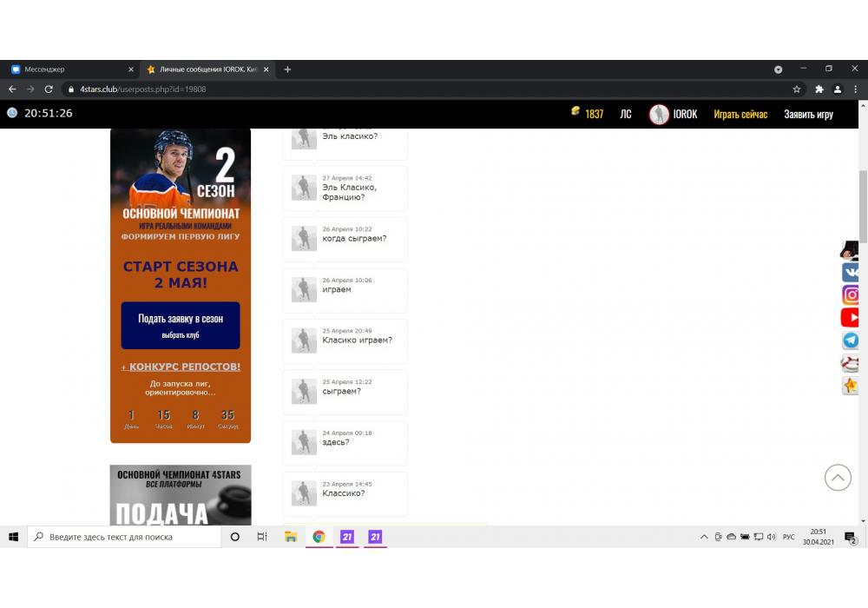
Task: Expand hidden system tray icons
Action: tap(704, 538)
